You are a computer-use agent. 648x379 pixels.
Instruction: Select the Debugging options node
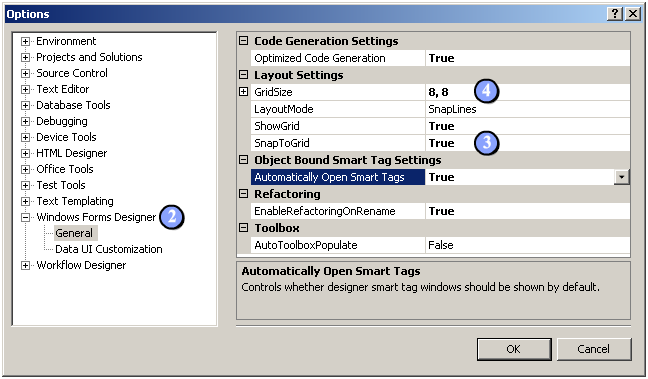(x=62, y=122)
